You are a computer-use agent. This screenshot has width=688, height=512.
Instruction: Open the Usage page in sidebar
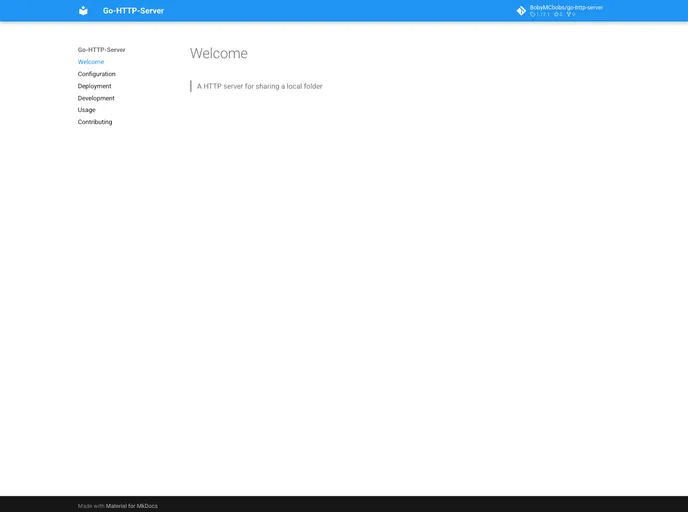(87, 110)
